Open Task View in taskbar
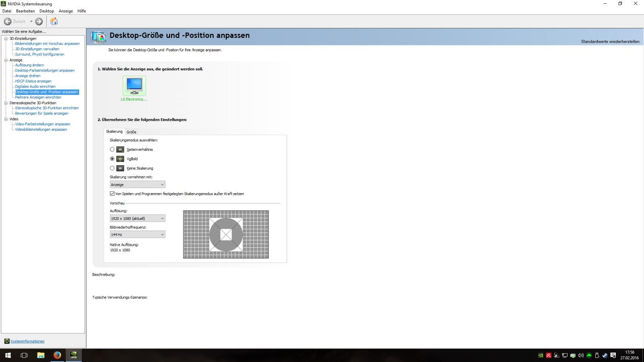This screenshot has height=362, width=644. point(24,355)
